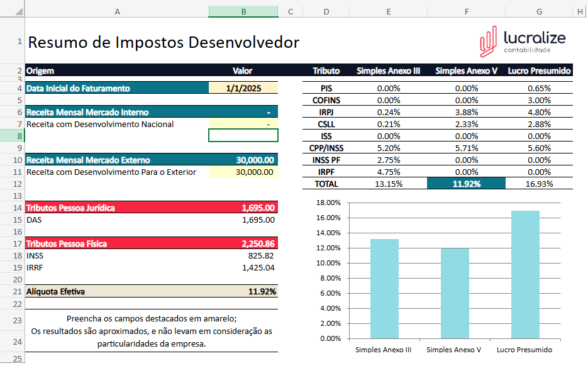
Task: Click the Lucralize logo image
Action: pyautogui.click(x=522, y=42)
